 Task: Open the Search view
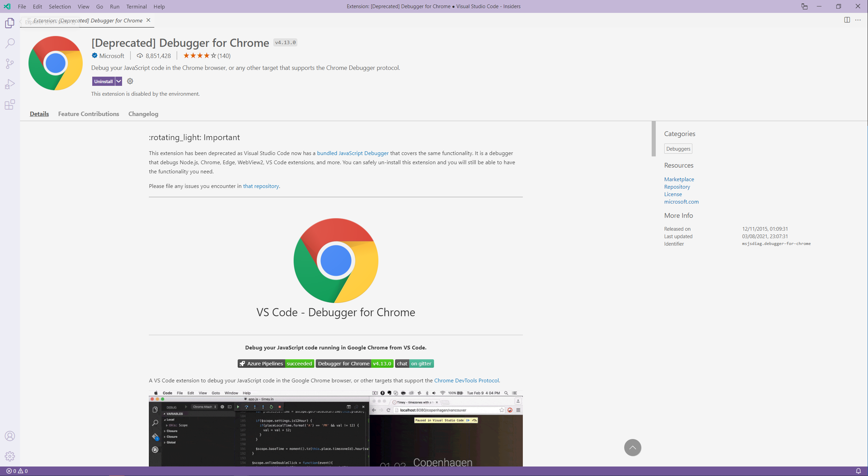click(10, 43)
